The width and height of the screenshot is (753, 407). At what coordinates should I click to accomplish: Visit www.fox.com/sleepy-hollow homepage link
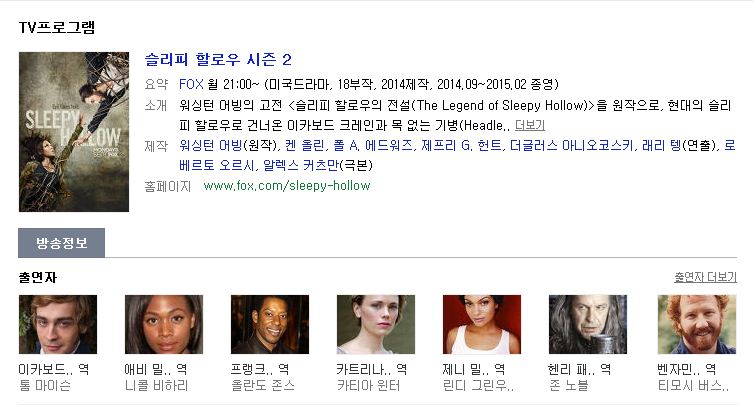287,186
